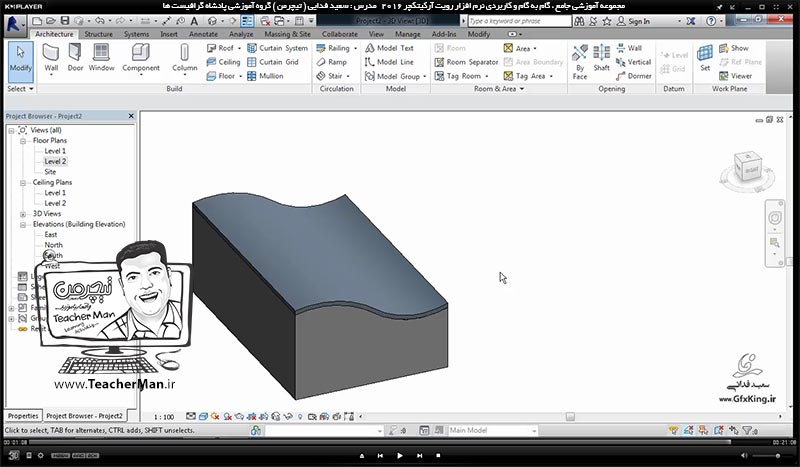Click the ViewCube in the 3D view
Viewport: 800px width, 467px height.
pyautogui.click(x=748, y=168)
